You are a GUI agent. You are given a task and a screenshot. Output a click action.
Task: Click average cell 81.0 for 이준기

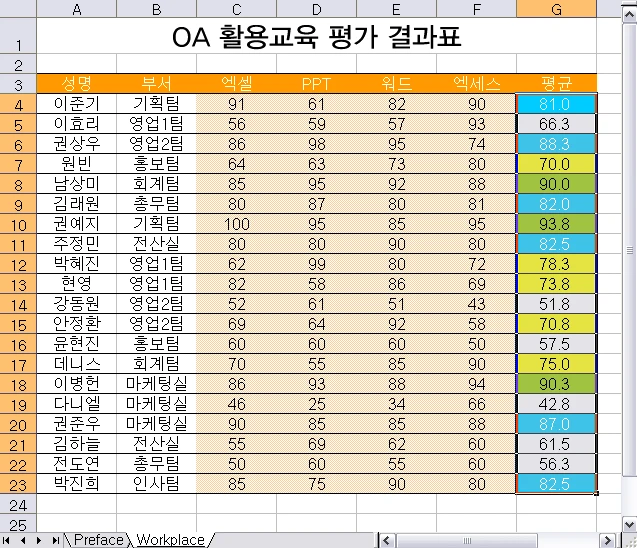[x=557, y=104]
